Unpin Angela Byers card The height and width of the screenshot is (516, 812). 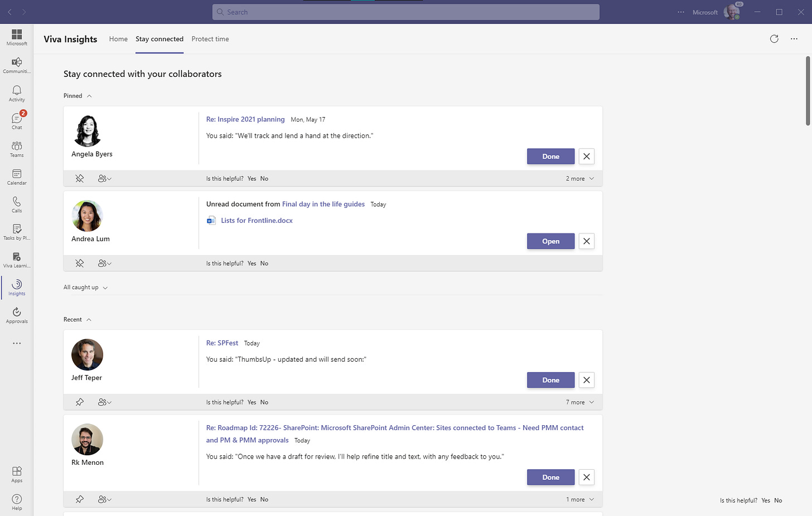[80, 178]
